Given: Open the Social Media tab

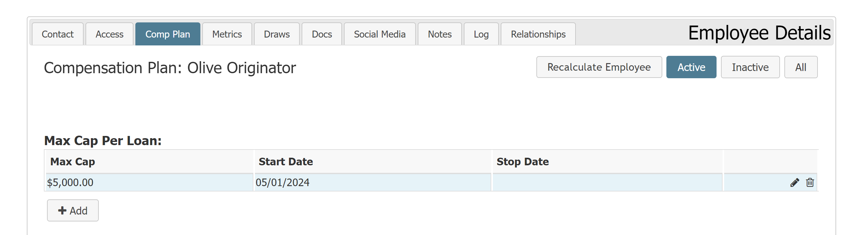Looking at the screenshot, I should (380, 34).
